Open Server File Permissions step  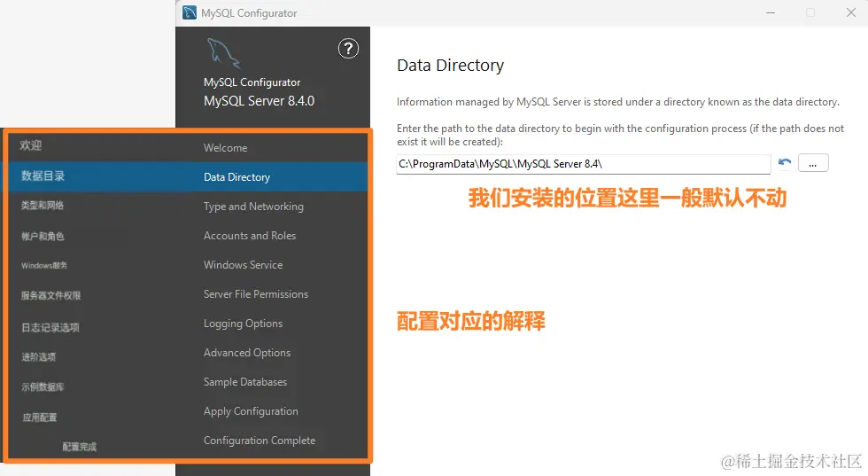pos(256,294)
